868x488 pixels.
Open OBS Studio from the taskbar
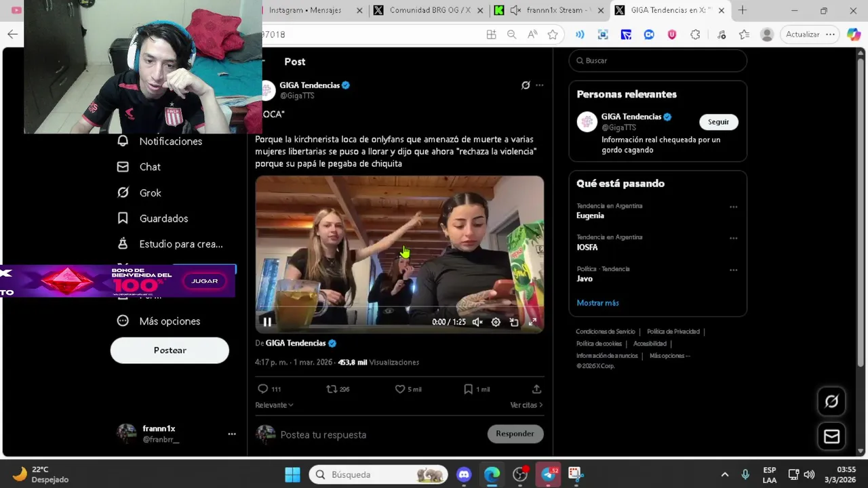520,474
